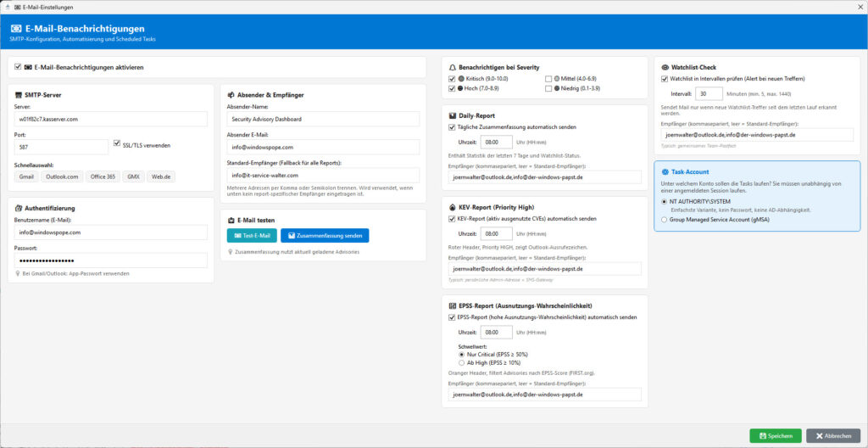This screenshot has width=868, height=448.
Task: Click the Absender & Empfänger section icon
Action: click(231, 95)
